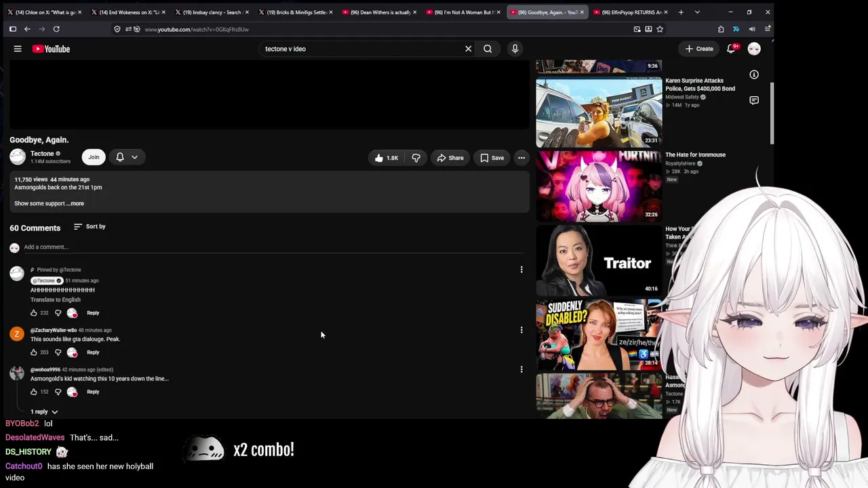Open the Tectone channel name link
This screenshot has height=488, width=868.
pyautogui.click(x=42, y=154)
